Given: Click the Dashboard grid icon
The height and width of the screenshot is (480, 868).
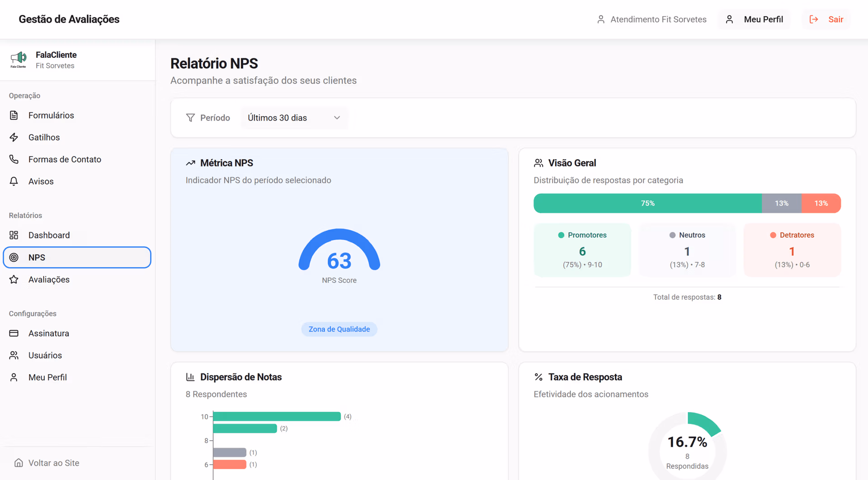Looking at the screenshot, I should pos(14,235).
